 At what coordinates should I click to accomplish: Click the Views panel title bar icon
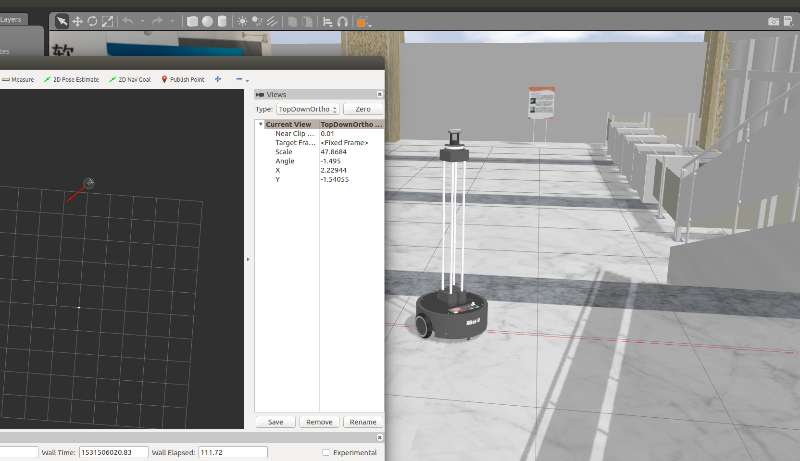(x=260, y=94)
